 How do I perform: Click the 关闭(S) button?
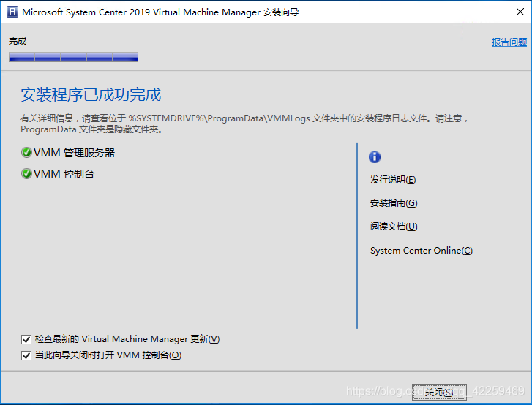tap(439, 392)
